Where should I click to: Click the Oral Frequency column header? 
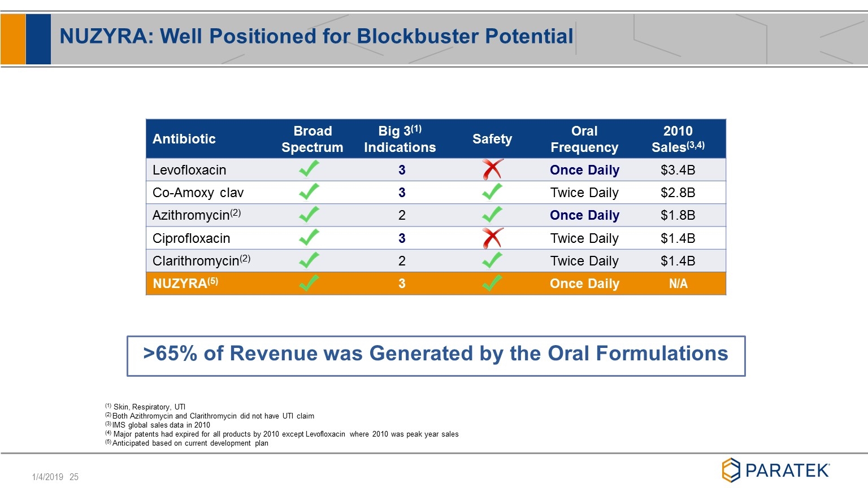click(x=584, y=139)
